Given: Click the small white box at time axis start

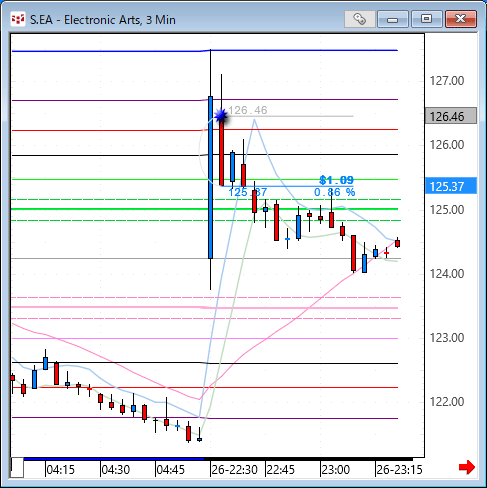Looking at the screenshot, I should 17,468.
